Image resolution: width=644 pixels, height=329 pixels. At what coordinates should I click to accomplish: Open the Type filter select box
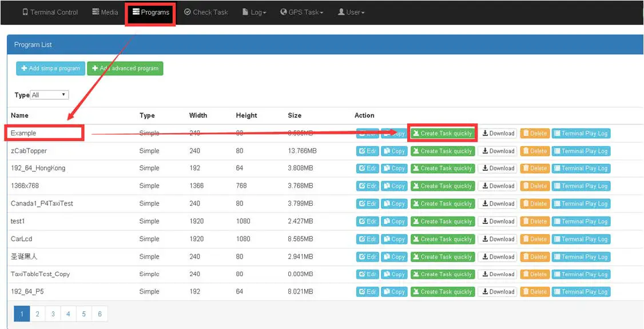tap(49, 95)
